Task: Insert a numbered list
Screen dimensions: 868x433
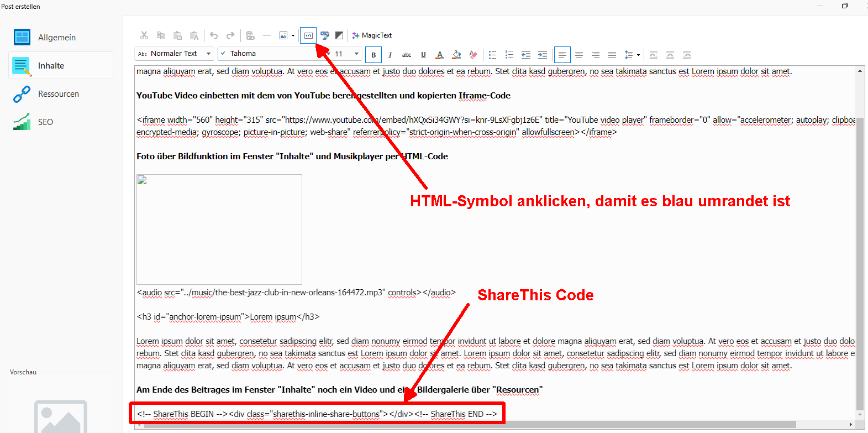Action: [x=509, y=55]
